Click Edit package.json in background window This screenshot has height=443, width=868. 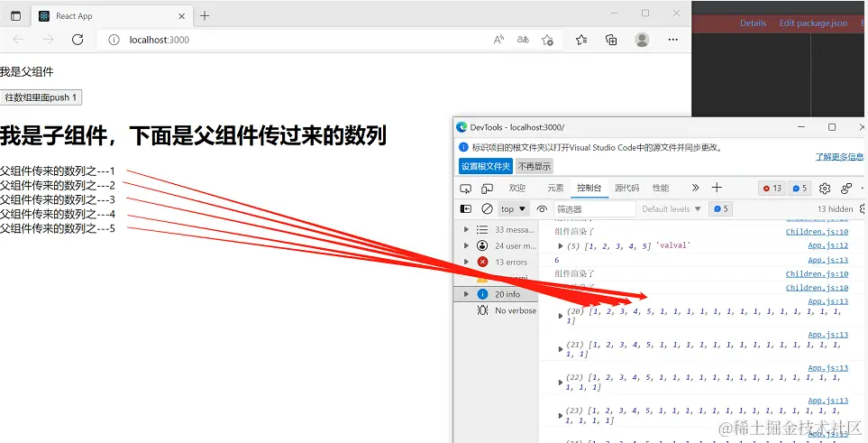813,23
